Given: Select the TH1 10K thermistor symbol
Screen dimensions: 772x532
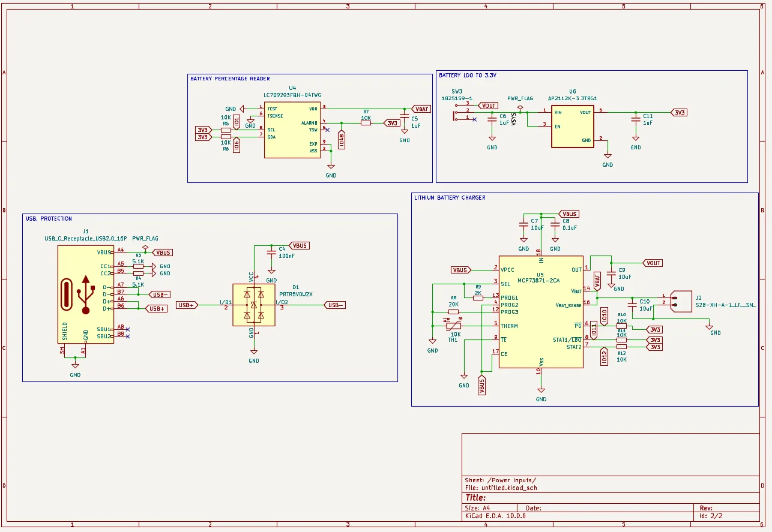Looking at the screenshot, I should 454,326.
